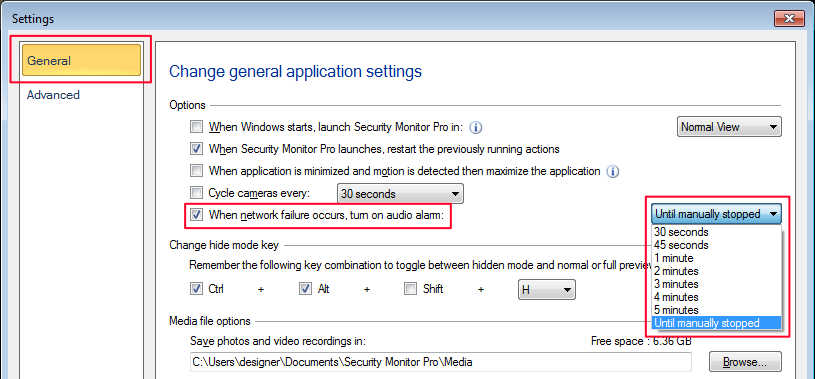This screenshot has height=379, width=815.
Task: Choose 1 minute alarm duration
Action: click(716, 258)
